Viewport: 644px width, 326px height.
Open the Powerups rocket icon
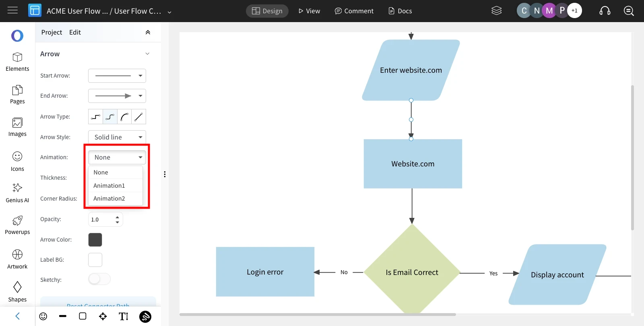17,220
